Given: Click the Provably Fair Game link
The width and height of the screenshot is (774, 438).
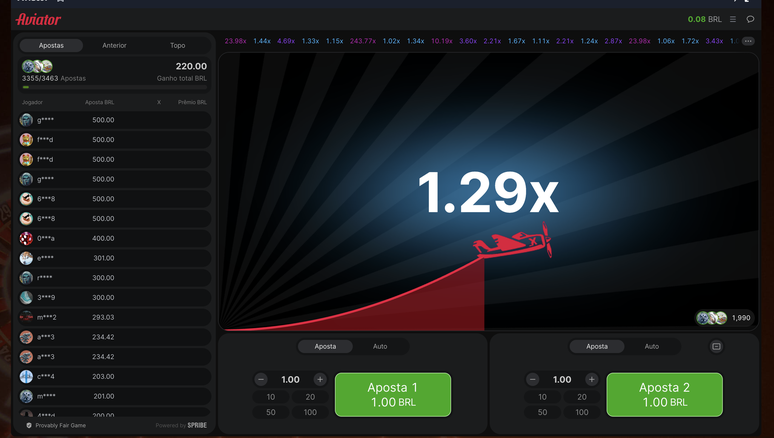Looking at the screenshot, I should click(x=60, y=425).
